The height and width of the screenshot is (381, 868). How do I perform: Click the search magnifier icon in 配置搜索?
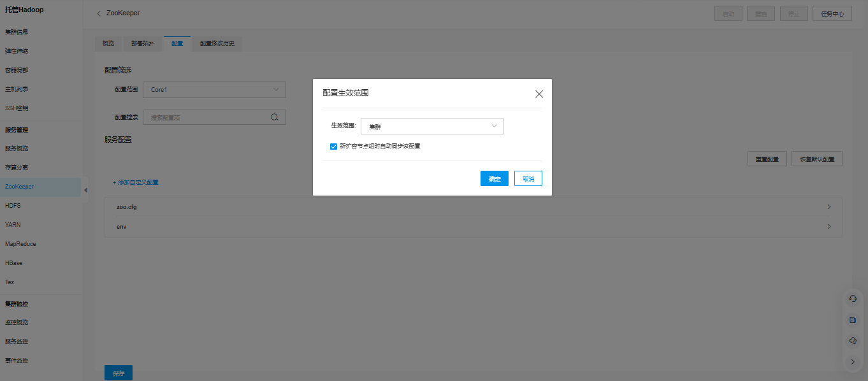(x=275, y=117)
